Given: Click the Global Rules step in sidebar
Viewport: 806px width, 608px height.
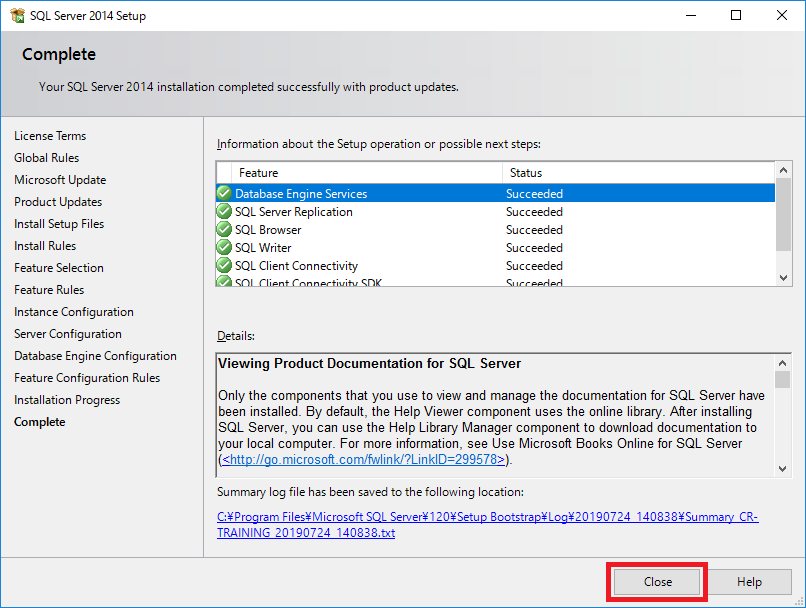Looking at the screenshot, I should [46, 158].
